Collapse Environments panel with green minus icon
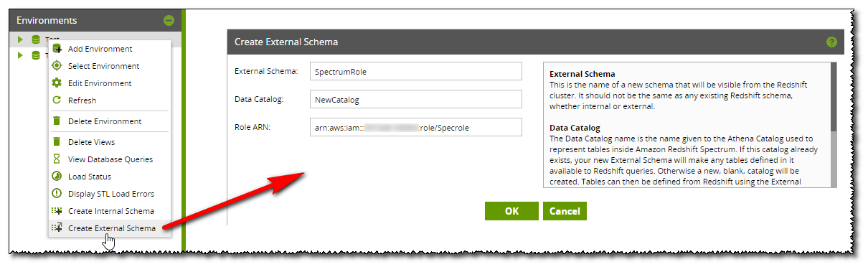This screenshot has width=868, height=267. (169, 21)
